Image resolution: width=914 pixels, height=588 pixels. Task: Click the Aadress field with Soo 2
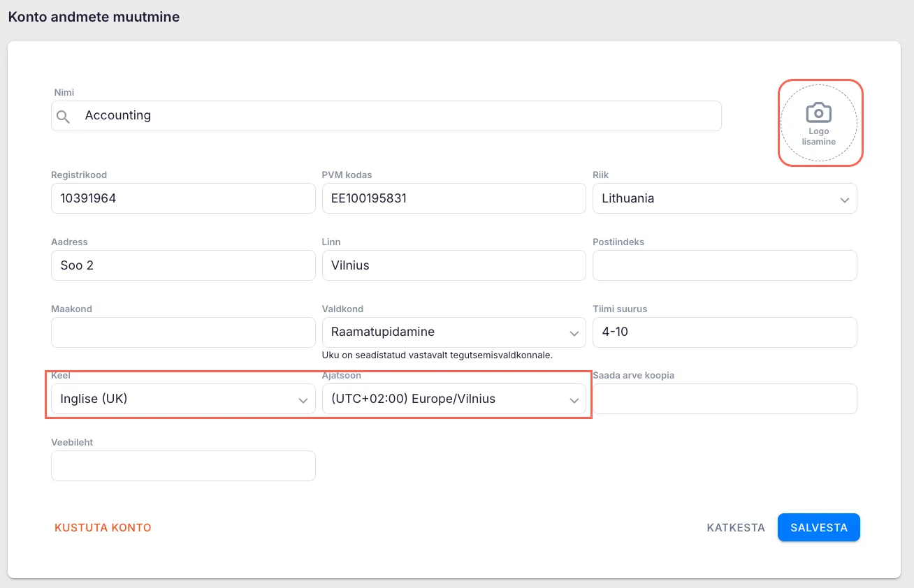point(182,266)
